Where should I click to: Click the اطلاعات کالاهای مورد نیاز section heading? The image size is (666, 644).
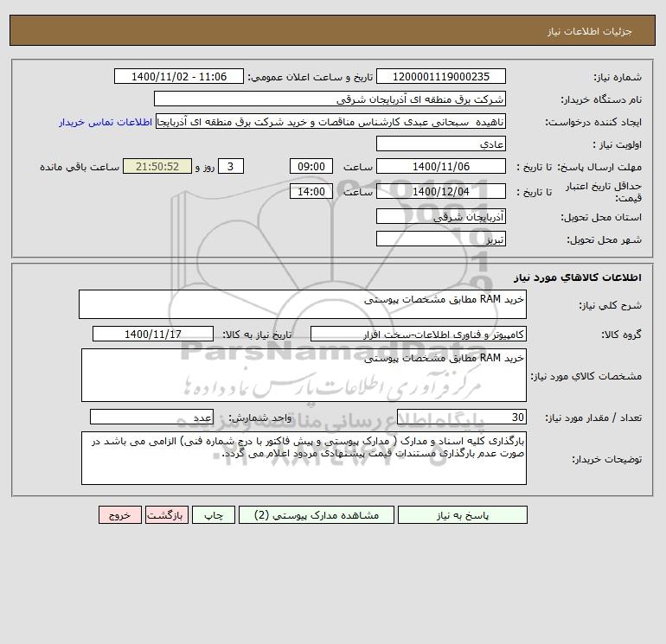(578, 277)
